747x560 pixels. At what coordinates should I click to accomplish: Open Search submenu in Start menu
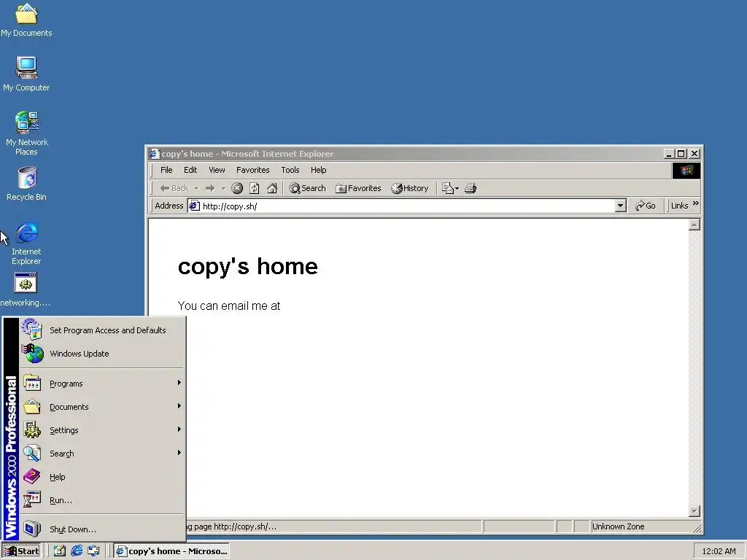pyautogui.click(x=101, y=454)
